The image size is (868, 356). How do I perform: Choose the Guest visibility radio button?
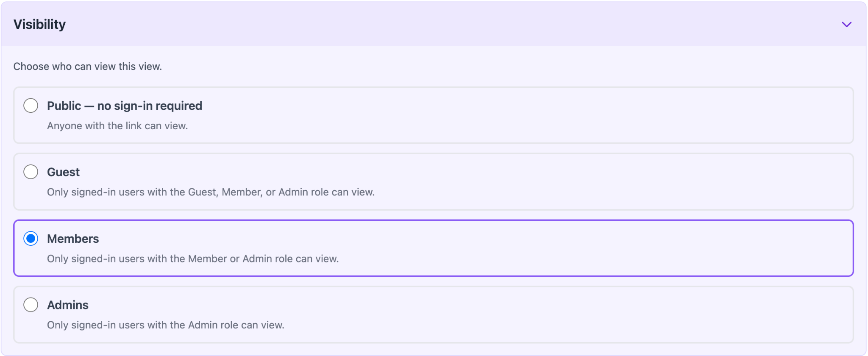(31, 172)
